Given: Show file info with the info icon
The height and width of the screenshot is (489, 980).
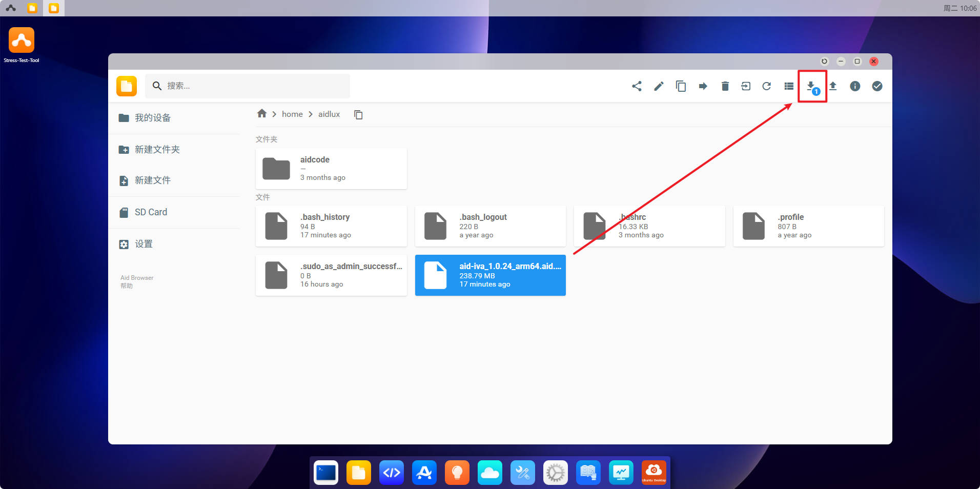Looking at the screenshot, I should 855,86.
